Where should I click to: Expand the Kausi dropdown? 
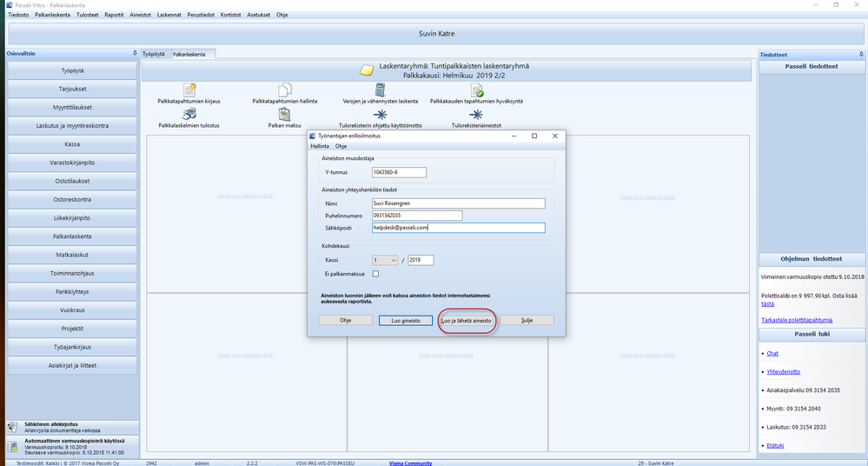coord(393,260)
